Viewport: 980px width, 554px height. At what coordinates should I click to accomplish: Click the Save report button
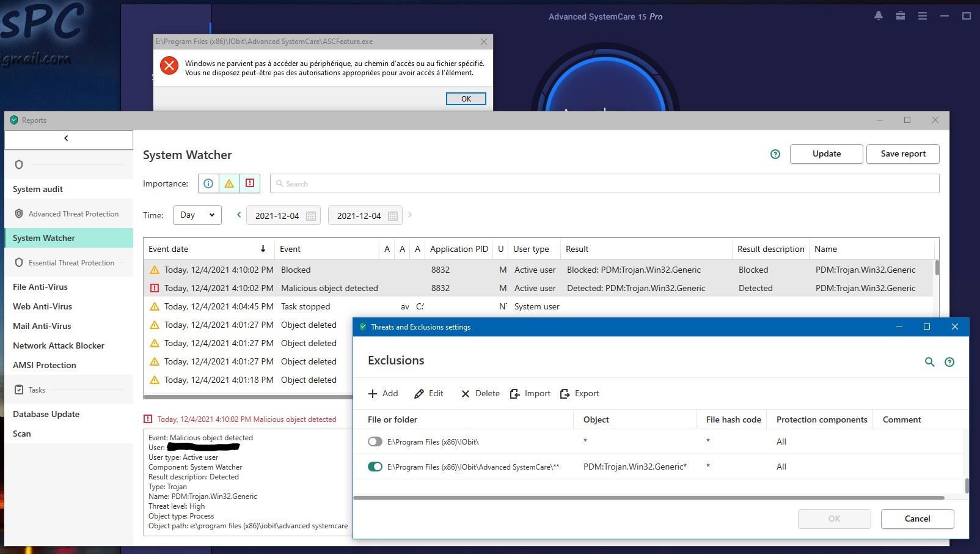(x=902, y=154)
